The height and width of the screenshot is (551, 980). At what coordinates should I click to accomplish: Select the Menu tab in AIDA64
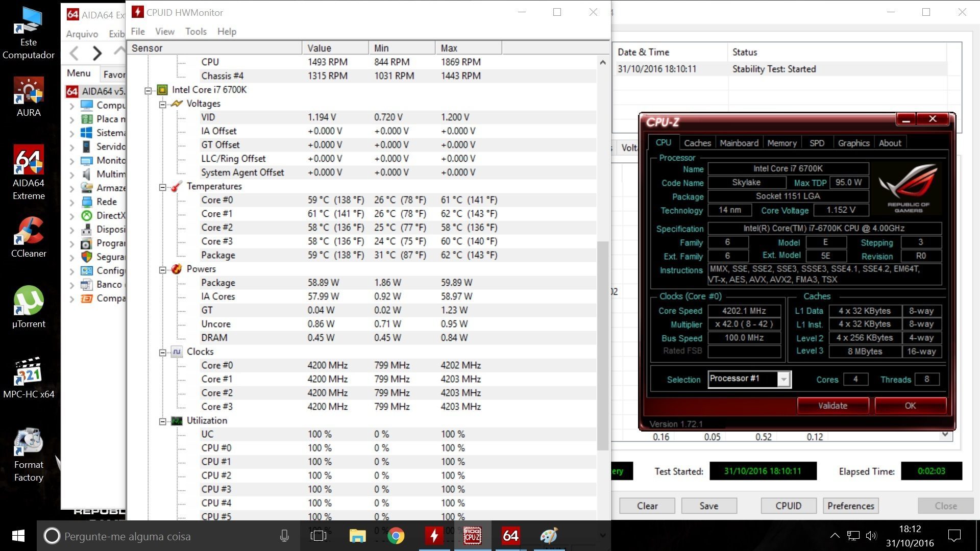point(79,73)
